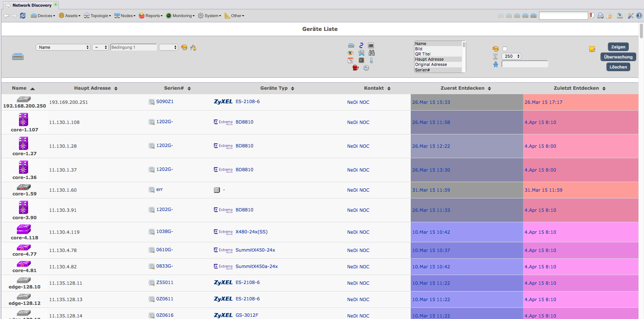Viewport: 644px width, 319px height.
Task: Click the binoculars icon
Action: (372, 53)
